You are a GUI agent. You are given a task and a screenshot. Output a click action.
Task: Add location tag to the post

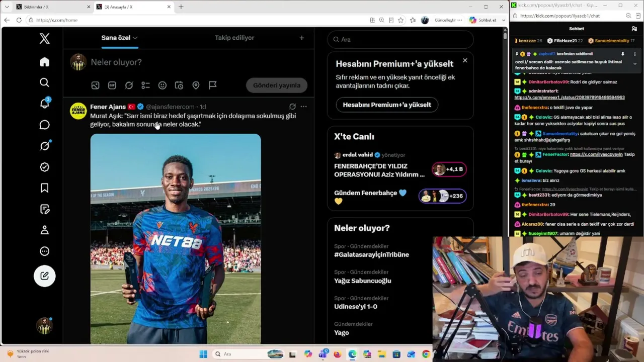(196, 85)
